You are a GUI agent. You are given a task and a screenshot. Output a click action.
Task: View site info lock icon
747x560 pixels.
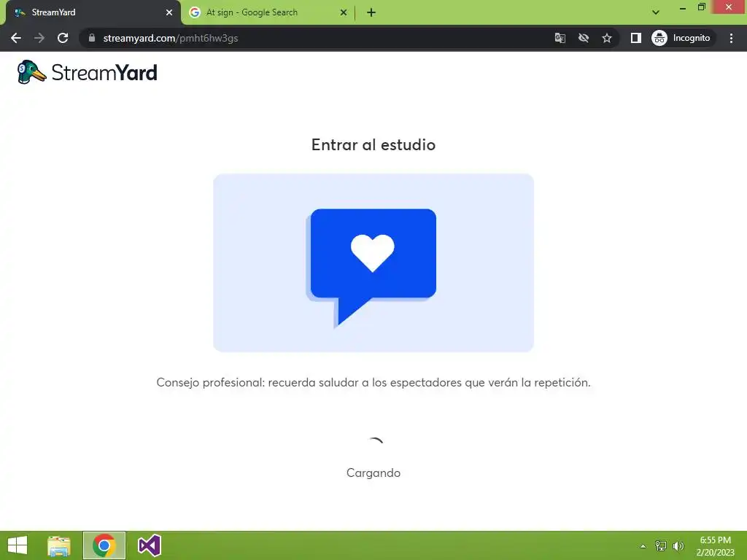[92, 38]
